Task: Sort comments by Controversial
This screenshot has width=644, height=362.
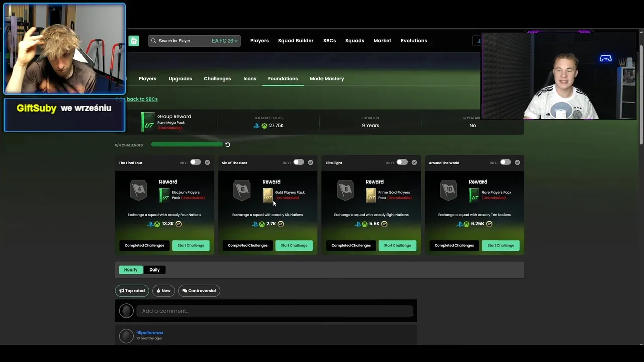Action: (x=199, y=291)
